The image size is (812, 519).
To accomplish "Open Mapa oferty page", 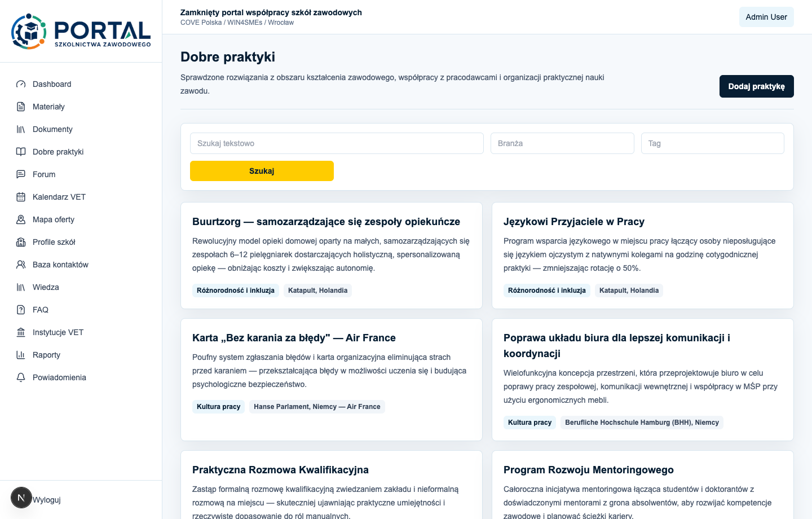I will 81,219.
